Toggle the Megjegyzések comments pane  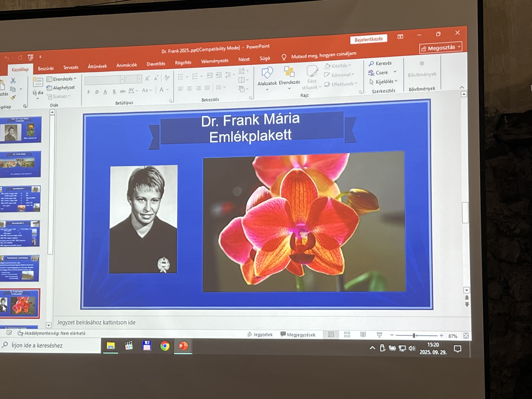[x=298, y=335]
